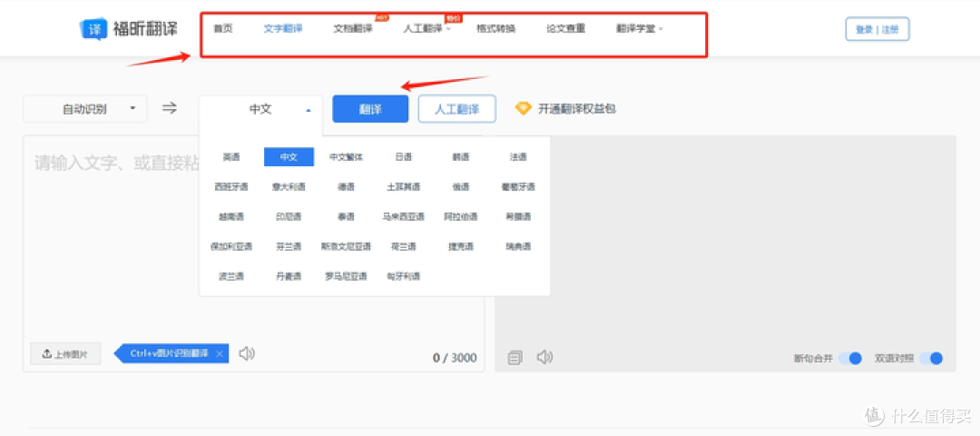Open the 开通翻译权益包 link
The width and height of the screenshot is (980, 436).
[x=577, y=109]
